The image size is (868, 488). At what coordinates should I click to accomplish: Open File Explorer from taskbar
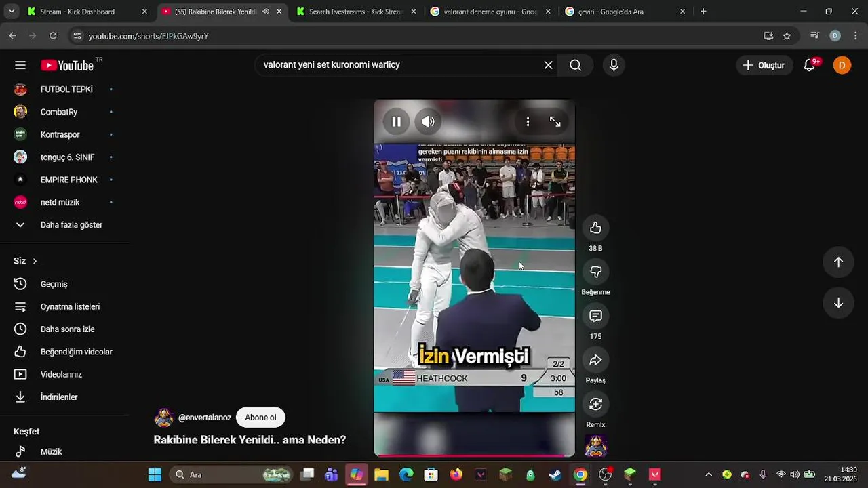pos(381,474)
